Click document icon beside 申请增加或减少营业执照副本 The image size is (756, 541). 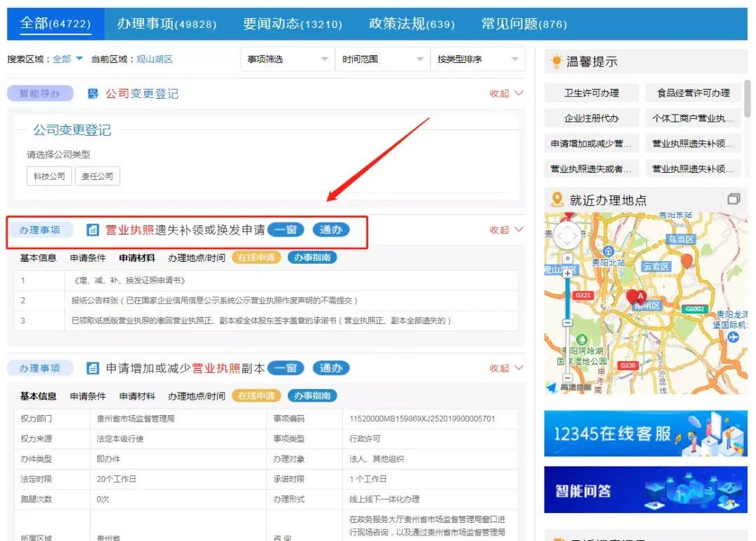pos(93,368)
